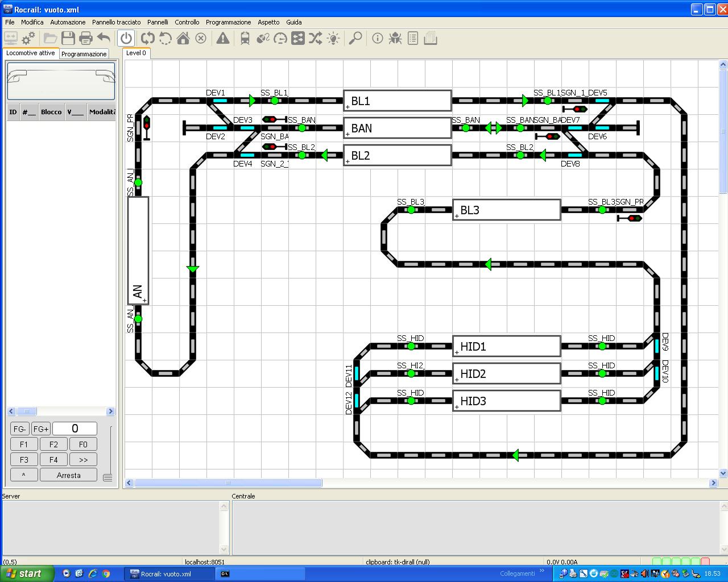728x582 pixels.
Task: Open the list document icon
Action: click(413, 38)
